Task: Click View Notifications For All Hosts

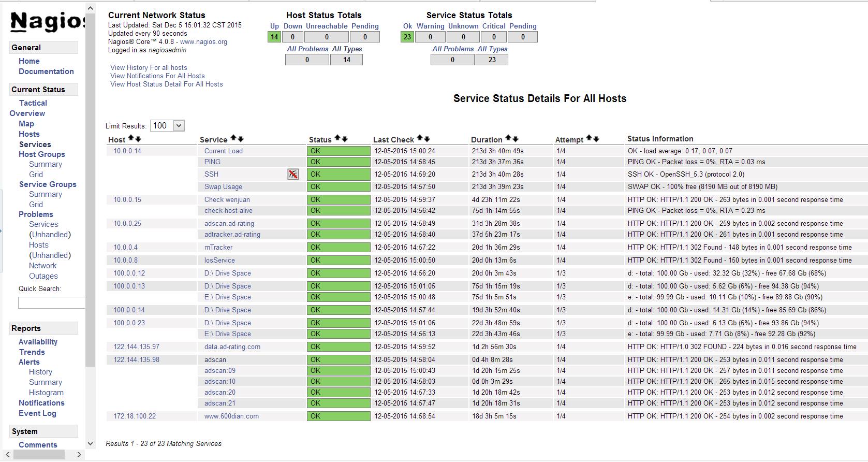Action: point(157,76)
